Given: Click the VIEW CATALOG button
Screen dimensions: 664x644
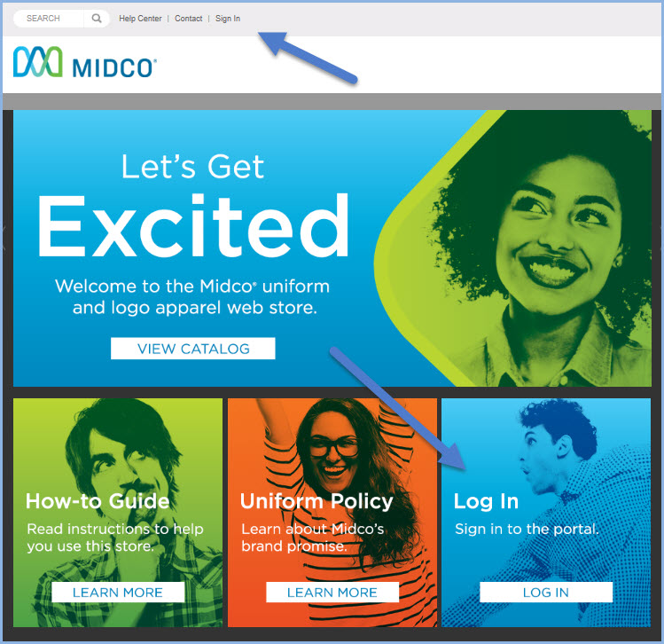Looking at the screenshot, I should tap(193, 349).
